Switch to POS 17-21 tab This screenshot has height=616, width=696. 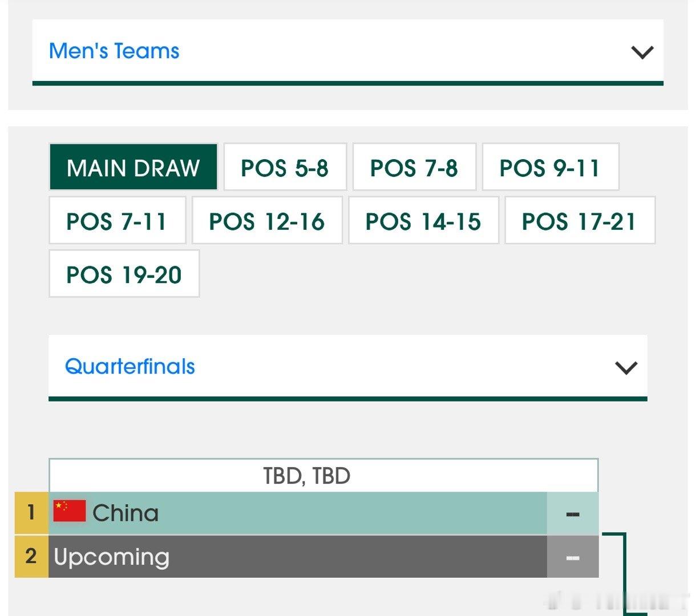[x=579, y=221]
